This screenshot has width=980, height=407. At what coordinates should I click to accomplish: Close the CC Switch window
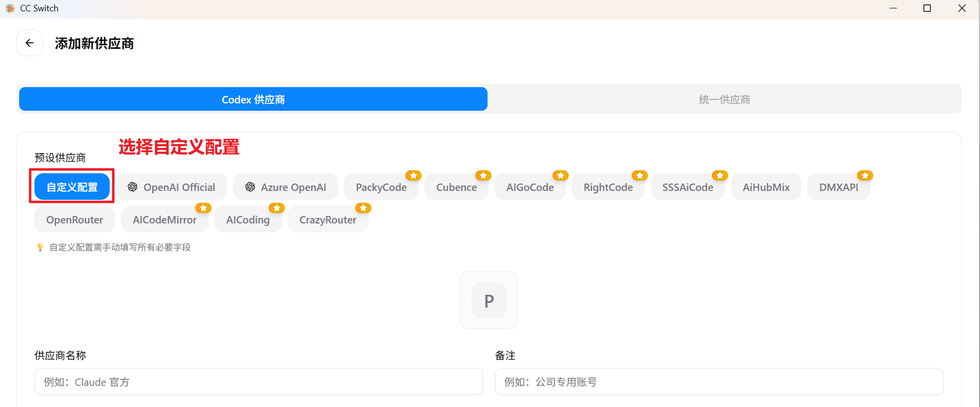click(962, 8)
